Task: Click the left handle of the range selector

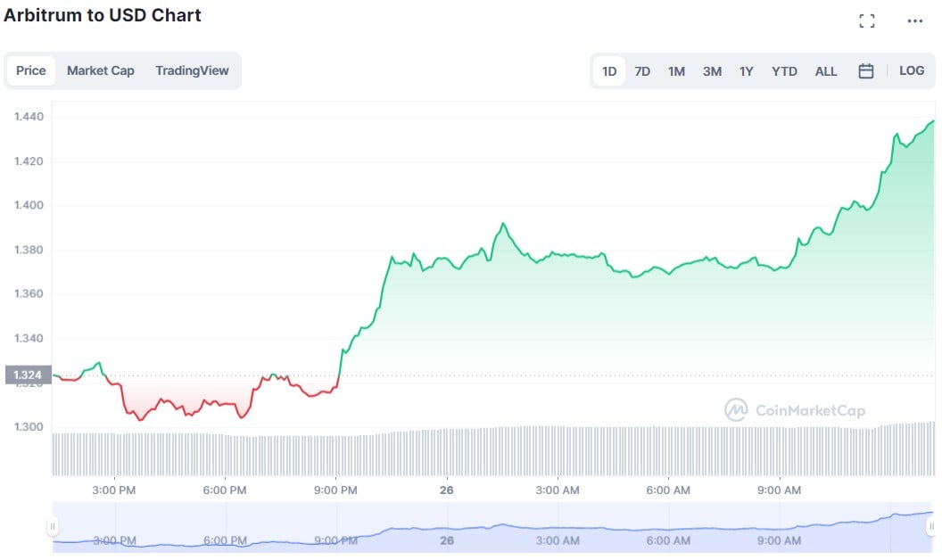Action: pos(54,526)
